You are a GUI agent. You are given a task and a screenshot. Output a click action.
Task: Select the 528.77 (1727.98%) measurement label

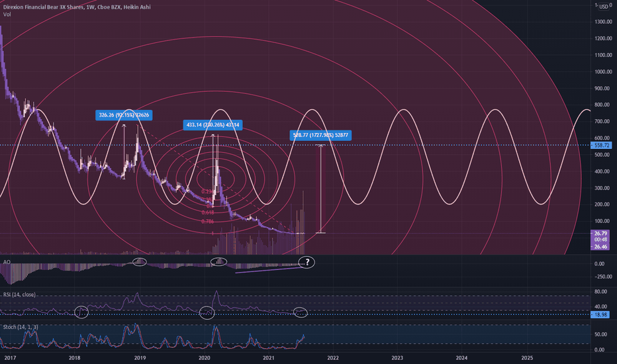320,135
